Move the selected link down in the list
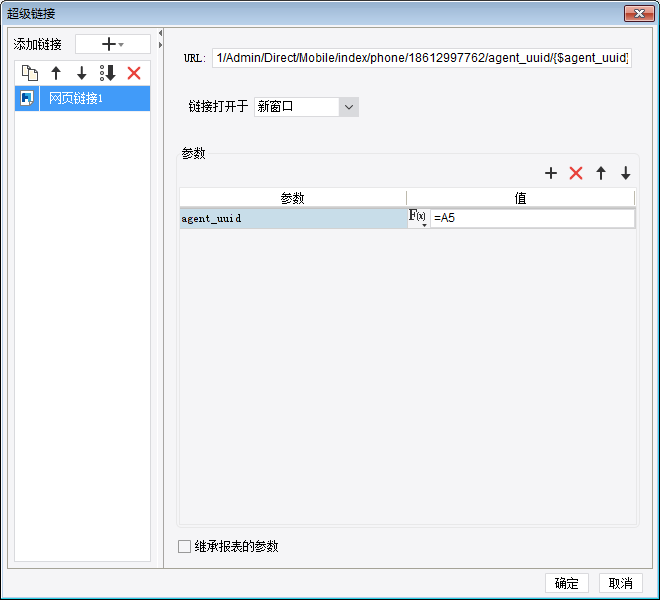This screenshot has width=660, height=600. coord(82,73)
